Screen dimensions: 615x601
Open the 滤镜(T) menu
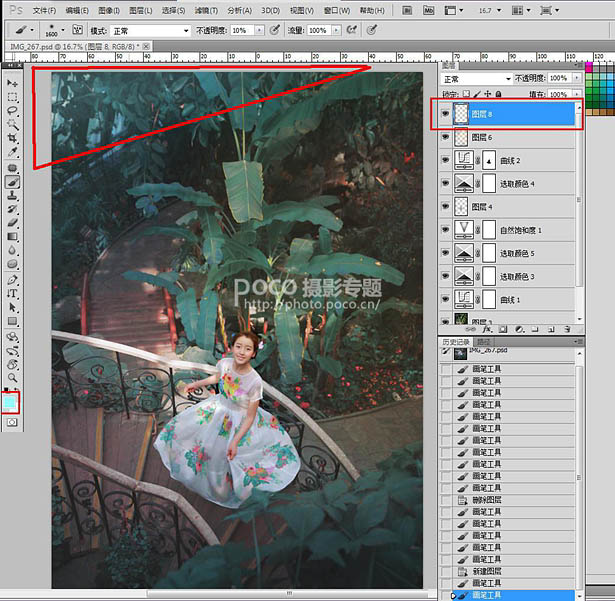207,10
